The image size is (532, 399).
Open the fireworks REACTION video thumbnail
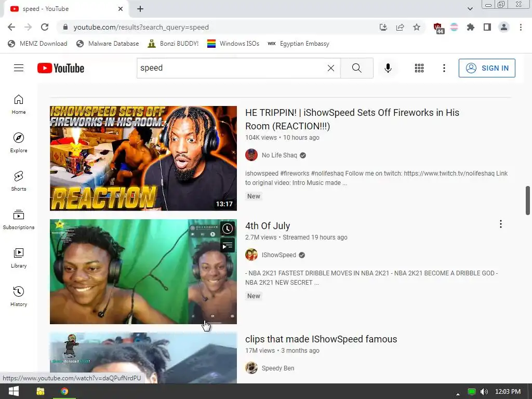[143, 158]
